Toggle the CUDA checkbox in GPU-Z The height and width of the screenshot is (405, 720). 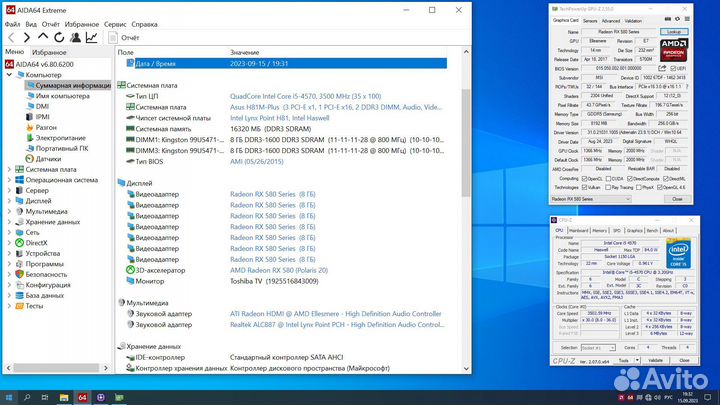pyautogui.click(x=608, y=179)
